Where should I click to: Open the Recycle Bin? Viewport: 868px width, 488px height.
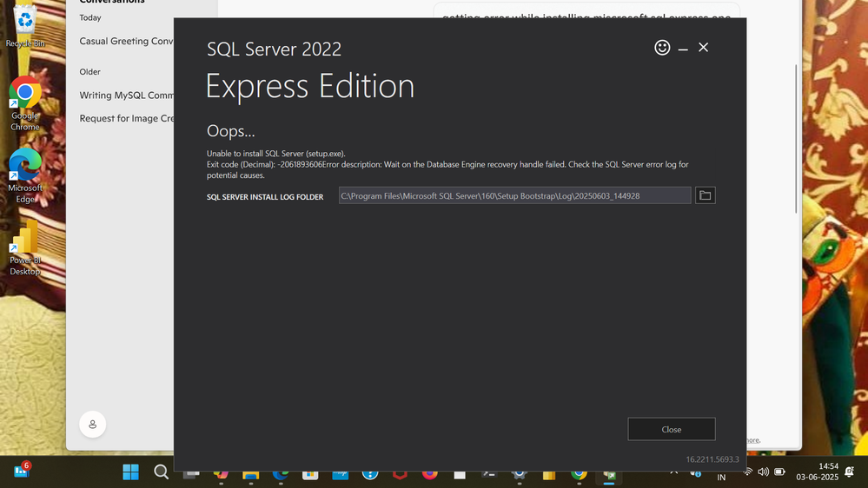(x=25, y=26)
